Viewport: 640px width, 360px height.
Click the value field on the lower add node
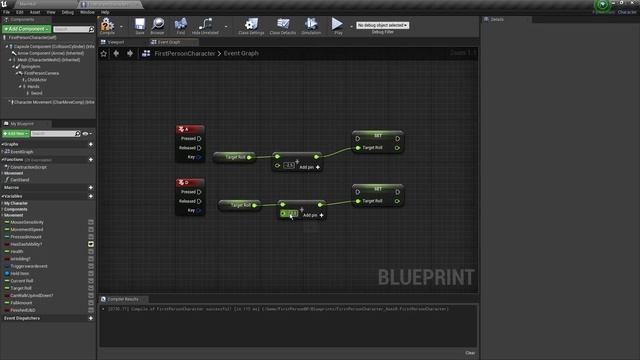(x=292, y=213)
